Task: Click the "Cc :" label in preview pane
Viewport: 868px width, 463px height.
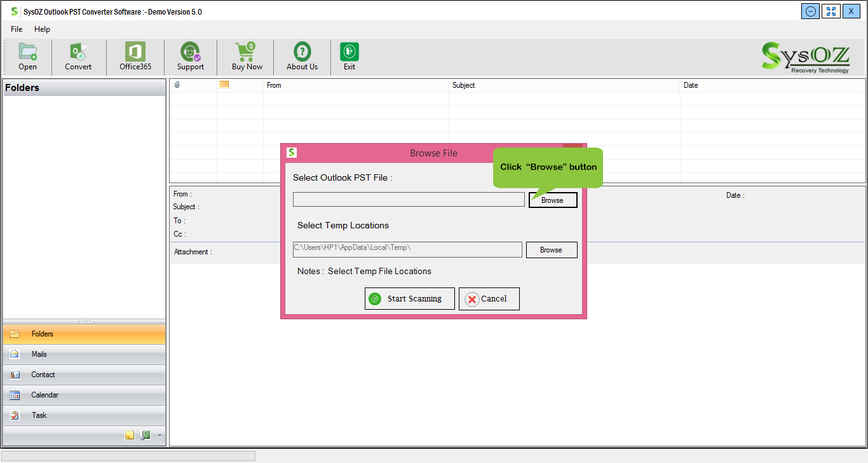Action: [x=179, y=235]
